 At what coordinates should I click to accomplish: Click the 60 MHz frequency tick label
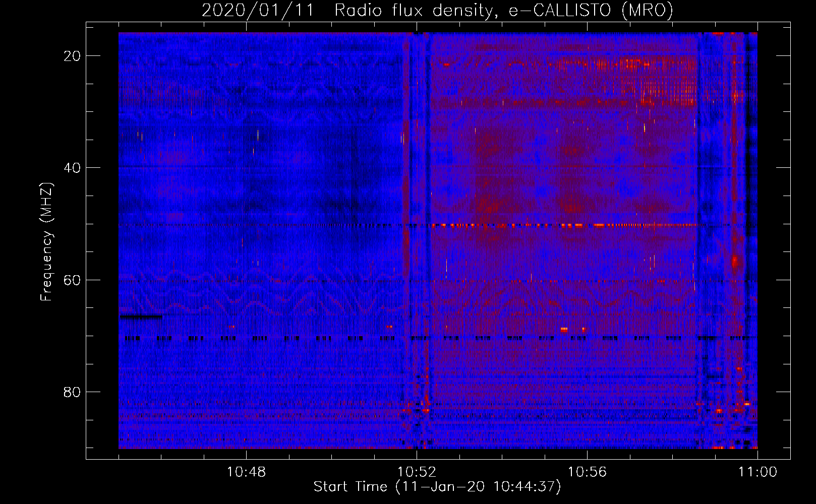[72, 280]
